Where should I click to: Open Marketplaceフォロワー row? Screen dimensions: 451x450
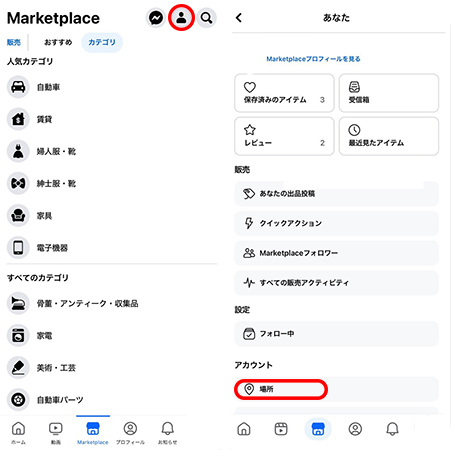[x=337, y=253]
